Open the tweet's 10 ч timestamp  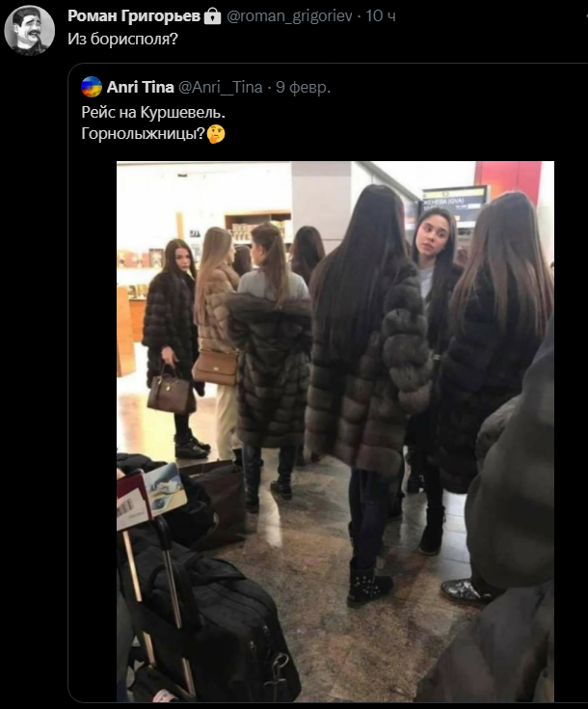tap(381, 15)
